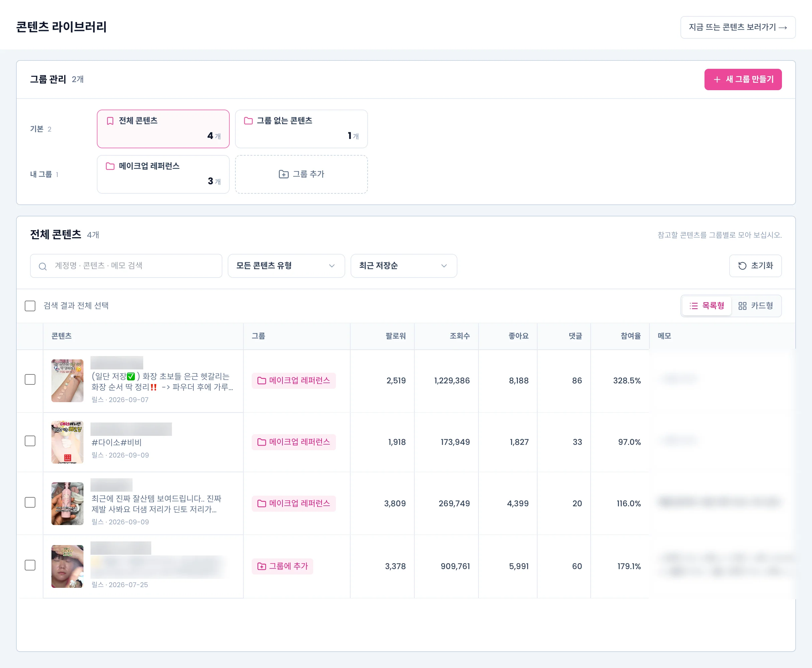The height and width of the screenshot is (668, 812).
Task: Check the 검색 결과 전체 선택 checkbox
Action: [x=30, y=306]
